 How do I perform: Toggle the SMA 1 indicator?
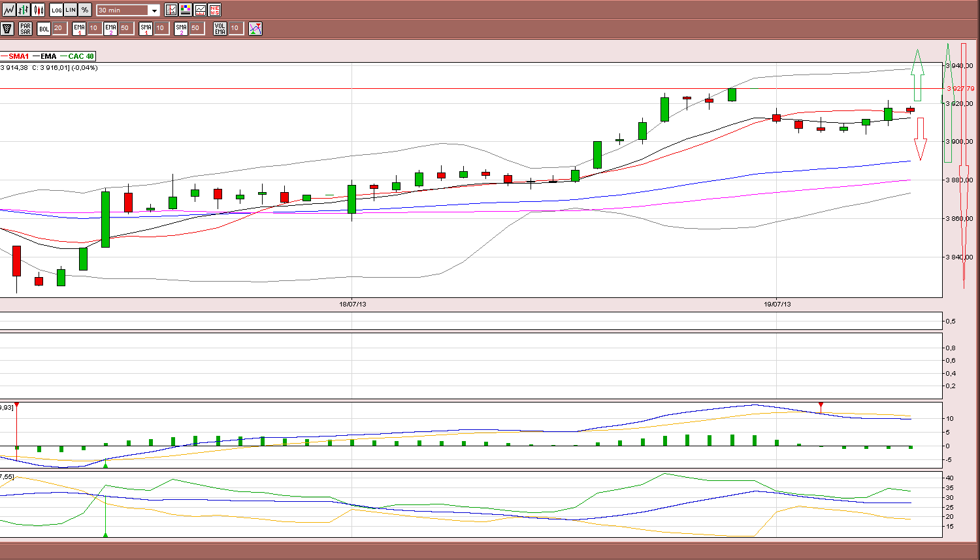pyautogui.click(x=146, y=28)
